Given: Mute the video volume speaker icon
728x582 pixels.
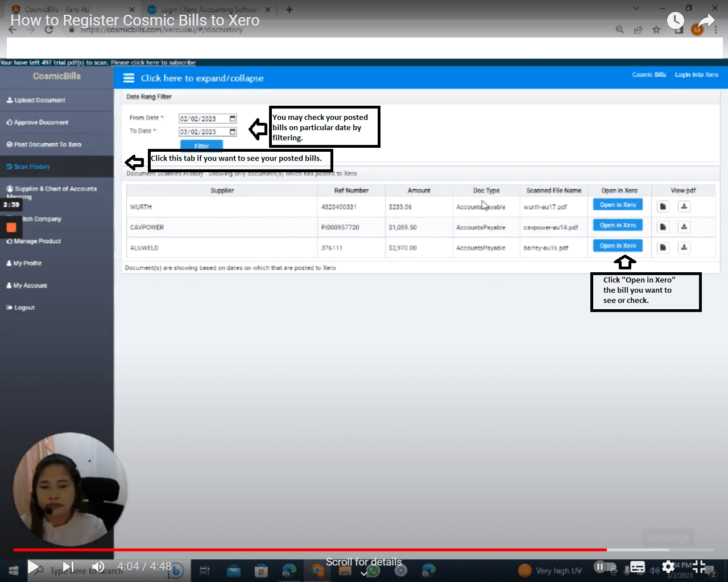Looking at the screenshot, I should (x=98, y=567).
